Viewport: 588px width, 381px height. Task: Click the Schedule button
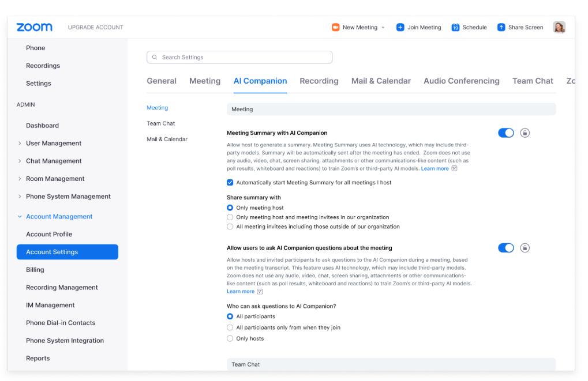pos(469,27)
